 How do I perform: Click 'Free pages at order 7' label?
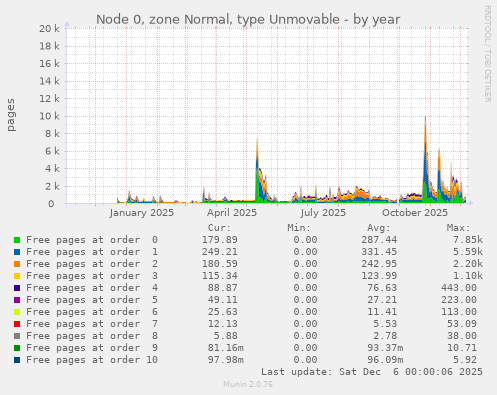pyautogui.click(x=92, y=324)
